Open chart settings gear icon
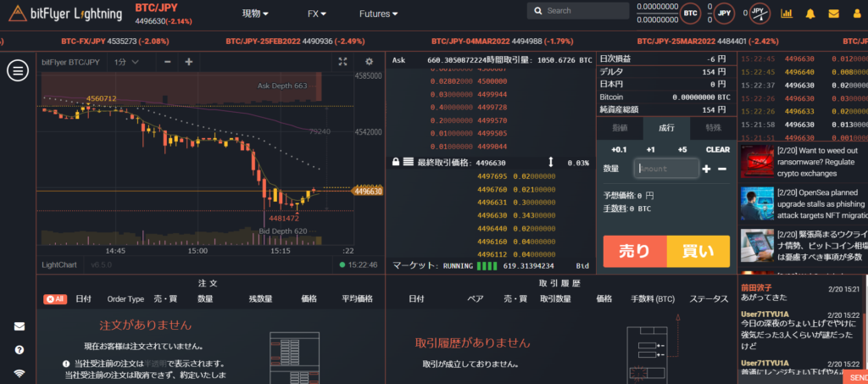This screenshot has width=868, height=384. [x=370, y=62]
